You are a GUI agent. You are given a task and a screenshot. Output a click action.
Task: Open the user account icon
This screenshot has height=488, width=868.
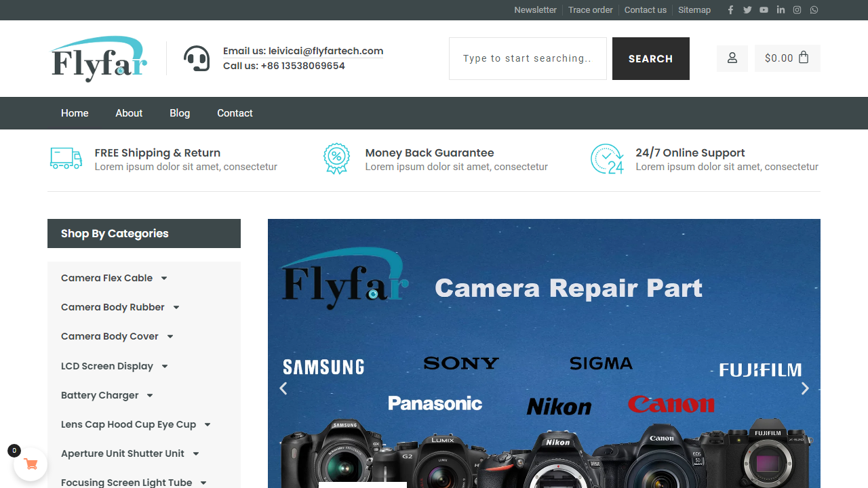coord(732,58)
